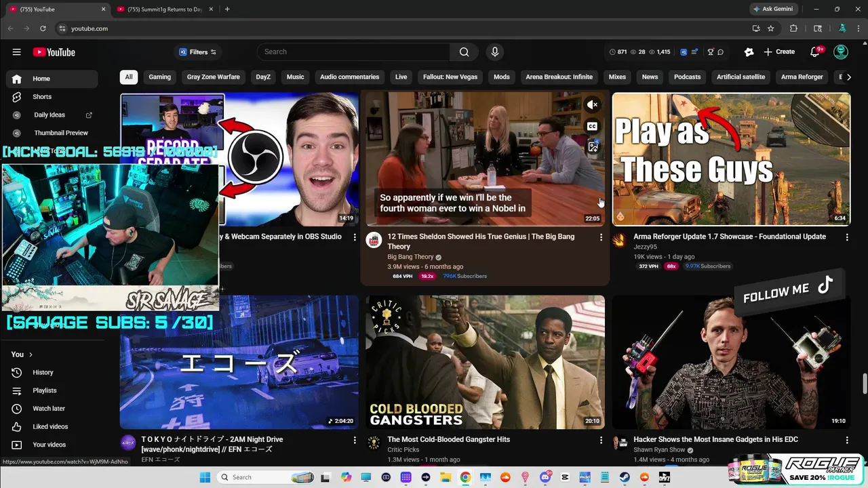Select the Fallout: New Vegas chip

point(450,77)
